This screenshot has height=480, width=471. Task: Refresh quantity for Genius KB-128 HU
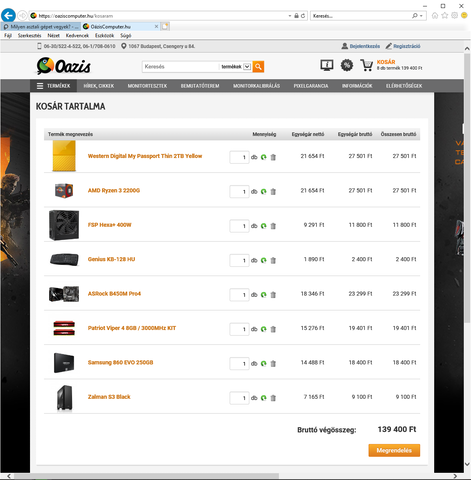[x=264, y=260]
